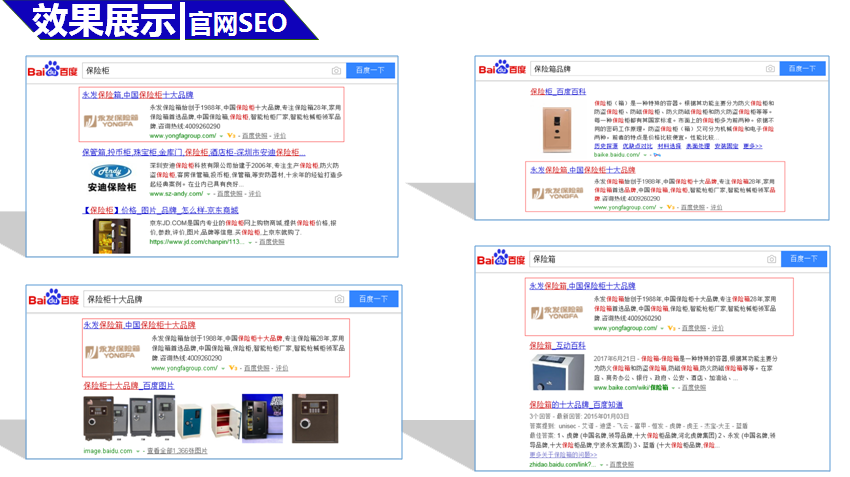Open the 保险柜_百度百科 result title
The width and height of the screenshot is (850, 477).
tap(558, 92)
